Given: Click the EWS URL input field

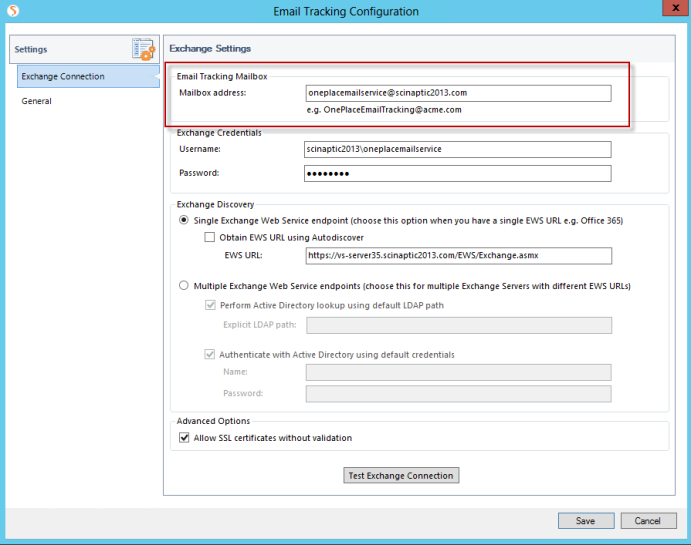Looking at the screenshot, I should tap(459, 256).
